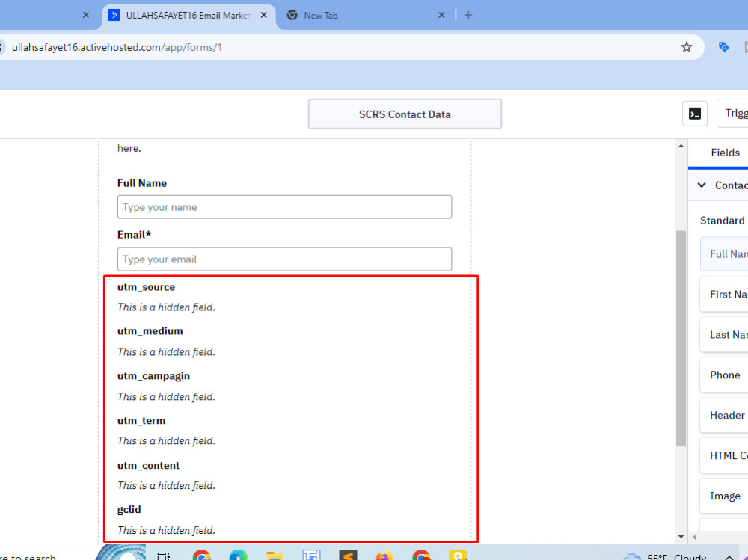Select the Image element tile
This screenshot has width=748, height=560.
724,496
